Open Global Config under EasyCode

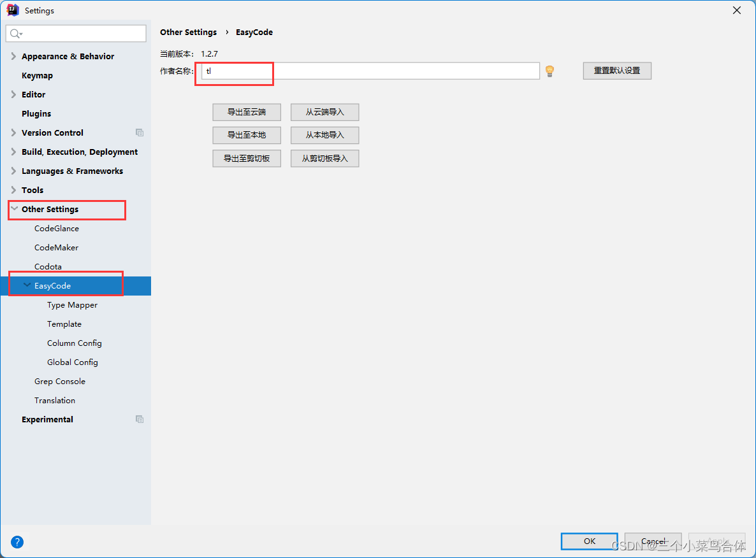click(x=72, y=362)
